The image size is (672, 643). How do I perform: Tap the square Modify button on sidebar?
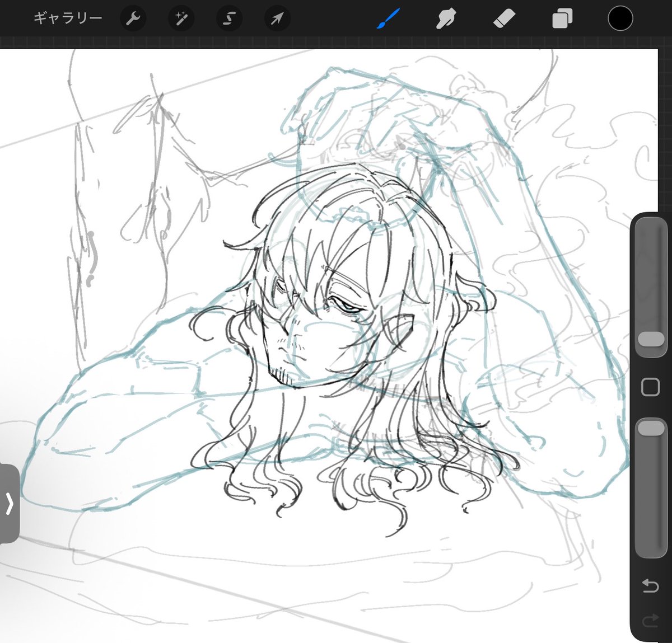[x=650, y=387]
